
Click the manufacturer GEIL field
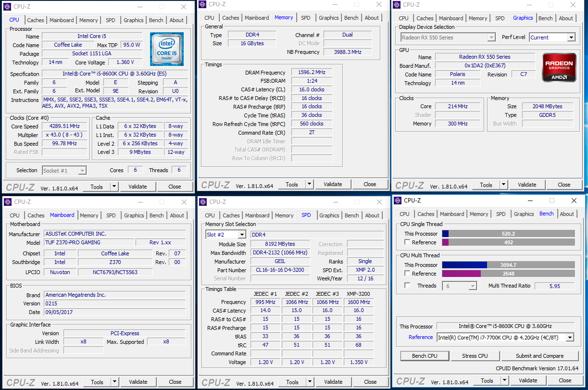point(281,262)
